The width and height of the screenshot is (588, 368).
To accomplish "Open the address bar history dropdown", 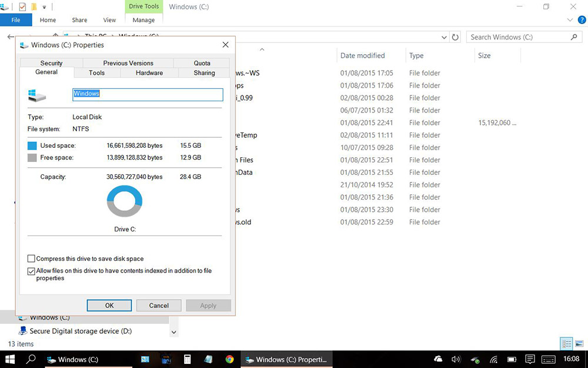I will tap(444, 37).
